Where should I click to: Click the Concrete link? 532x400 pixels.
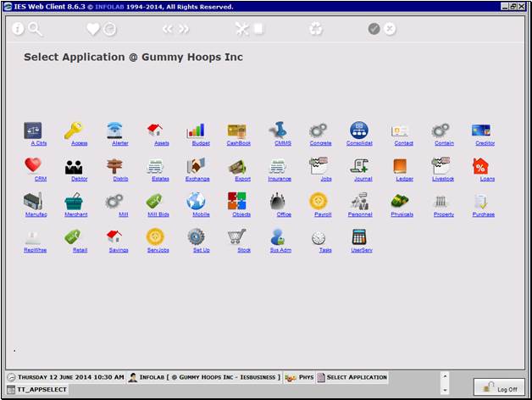pyautogui.click(x=320, y=143)
